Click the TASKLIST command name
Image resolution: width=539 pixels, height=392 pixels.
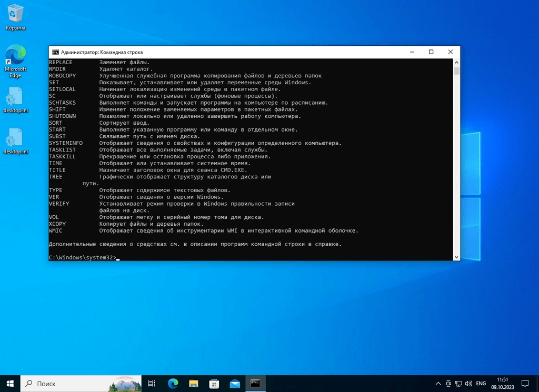[x=62, y=150]
